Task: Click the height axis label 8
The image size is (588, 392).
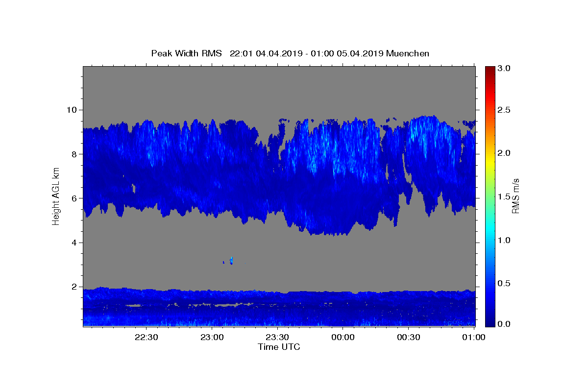Action: point(75,154)
